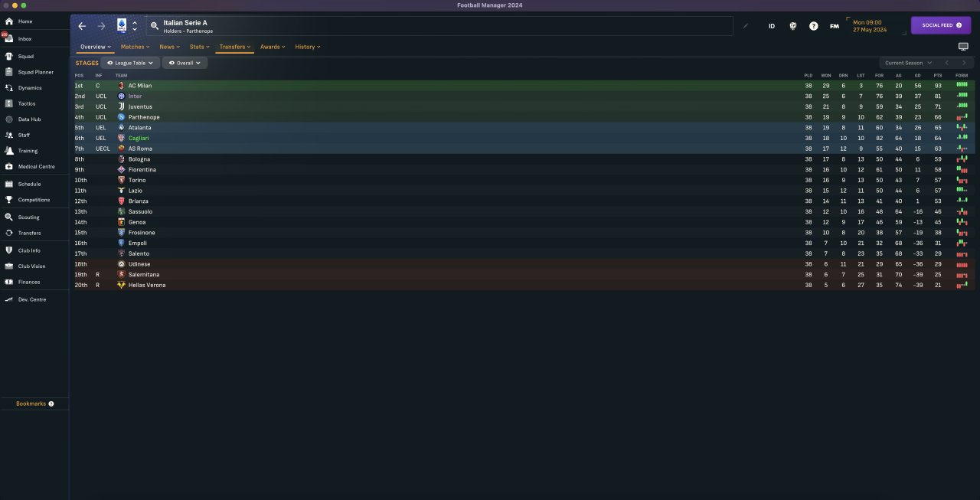Open the Awards tab menu

[x=273, y=47]
